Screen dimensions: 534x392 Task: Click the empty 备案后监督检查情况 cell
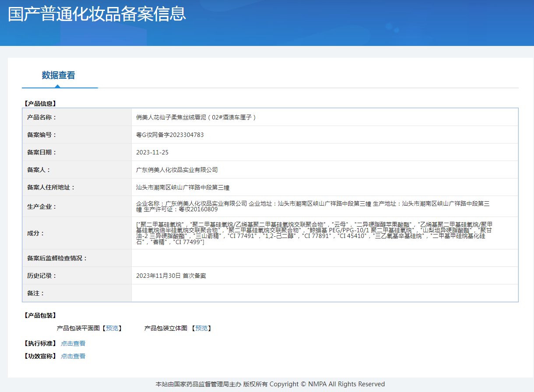tap(324, 258)
